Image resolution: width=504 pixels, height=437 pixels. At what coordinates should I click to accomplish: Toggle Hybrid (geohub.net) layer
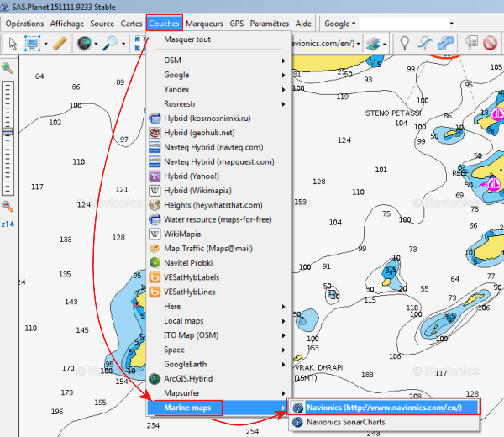pos(219,133)
